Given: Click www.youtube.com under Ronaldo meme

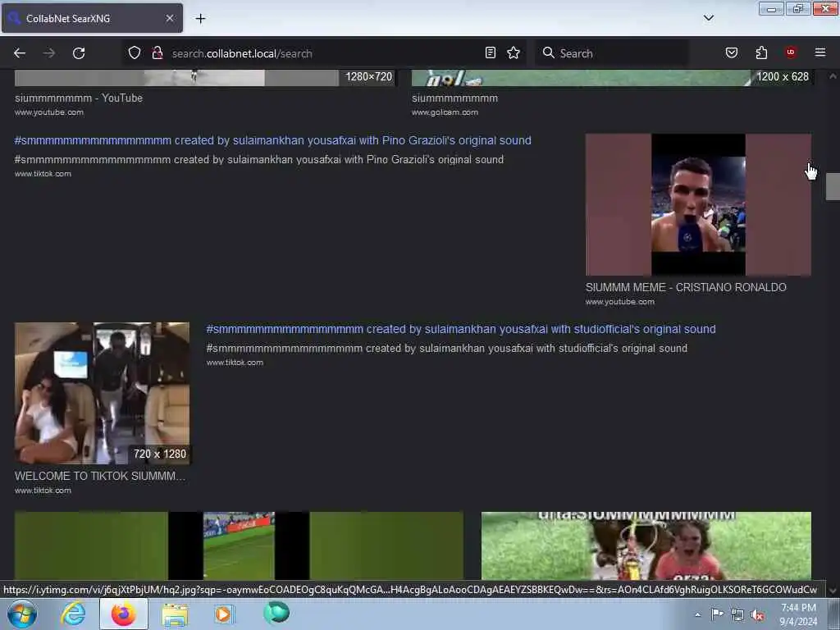Looking at the screenshot, I should coord(620,302).
